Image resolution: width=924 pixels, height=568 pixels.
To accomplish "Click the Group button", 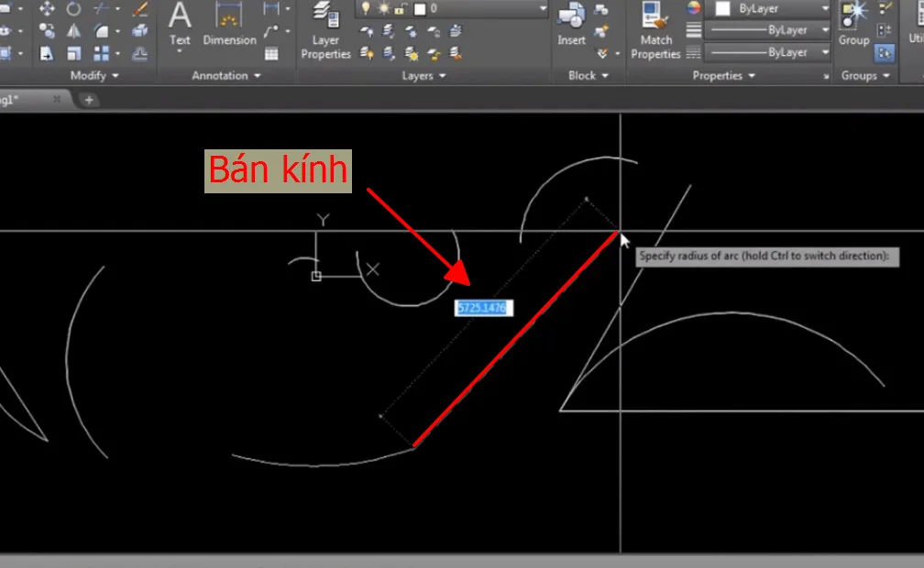I will point(854,25).
